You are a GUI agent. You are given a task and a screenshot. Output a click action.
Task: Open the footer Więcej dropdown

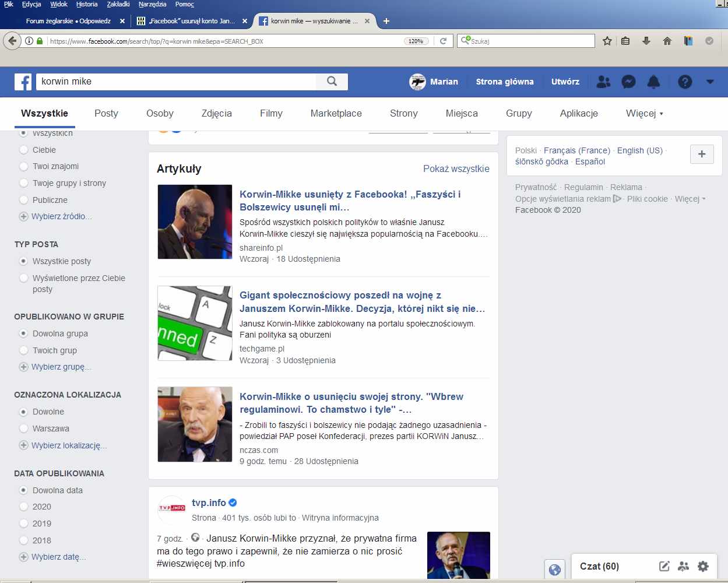tap(690, 199)
